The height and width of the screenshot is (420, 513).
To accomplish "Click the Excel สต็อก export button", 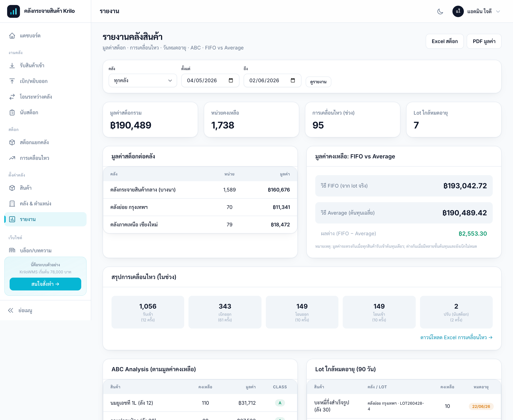I will tap(444, 41).
